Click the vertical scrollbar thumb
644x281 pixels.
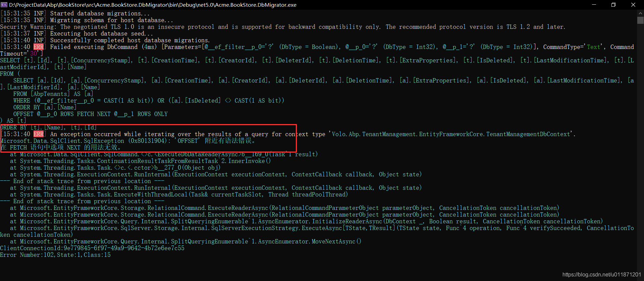(x=640, y=20)
